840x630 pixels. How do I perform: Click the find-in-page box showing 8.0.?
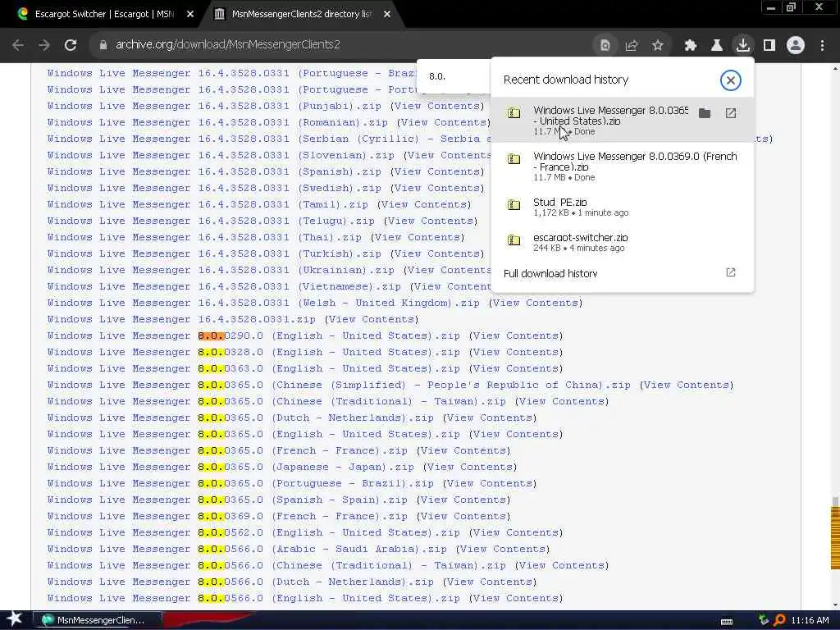click(455, 76)
